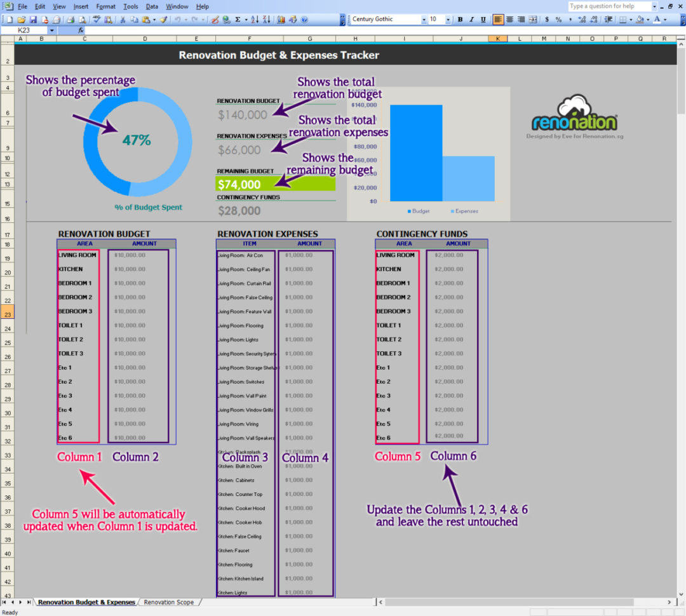Toggle italic formatting
Viewport: 686px width, 616px height.
click(x=471, y=19)
